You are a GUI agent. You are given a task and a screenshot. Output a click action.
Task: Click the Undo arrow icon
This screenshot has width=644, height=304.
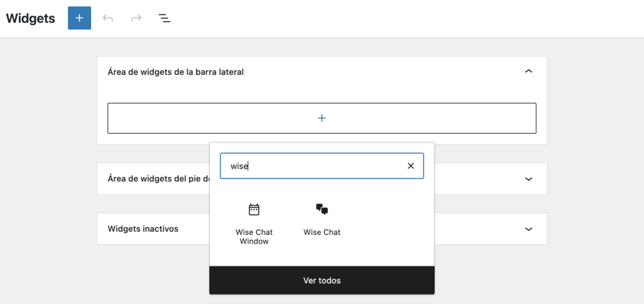click(x=108, y=18)
